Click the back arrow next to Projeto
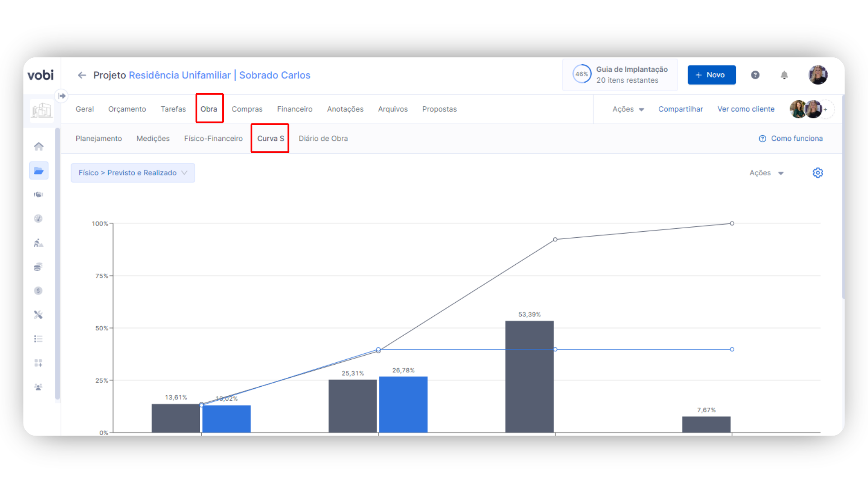The image size is (868, 488). click(82, 75)
